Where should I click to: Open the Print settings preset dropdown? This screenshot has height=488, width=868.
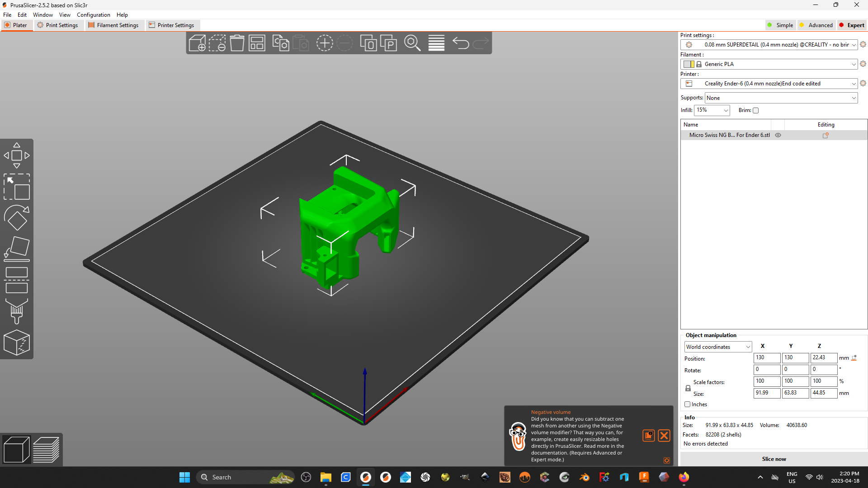769,45
